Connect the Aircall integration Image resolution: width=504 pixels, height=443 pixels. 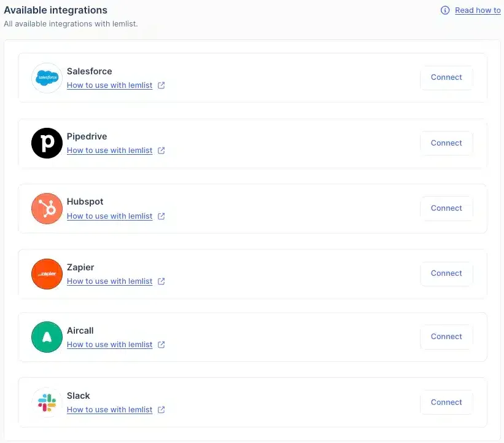(x=446, y=337)
